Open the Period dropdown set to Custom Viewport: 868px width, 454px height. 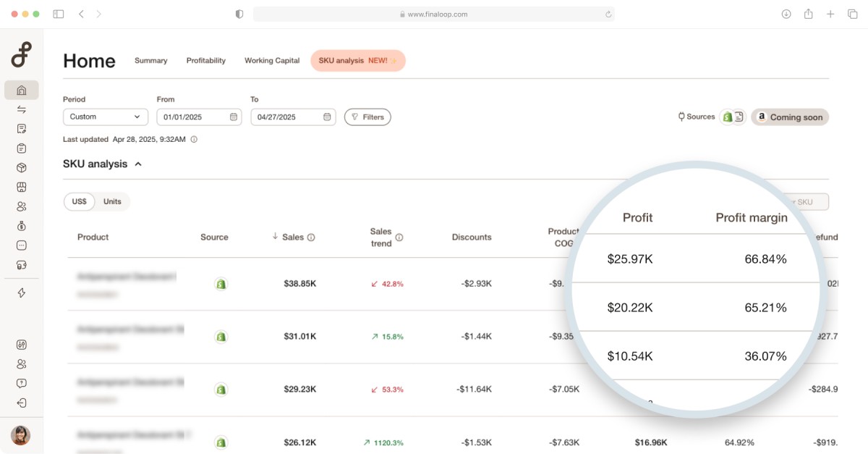click(106, 117)
